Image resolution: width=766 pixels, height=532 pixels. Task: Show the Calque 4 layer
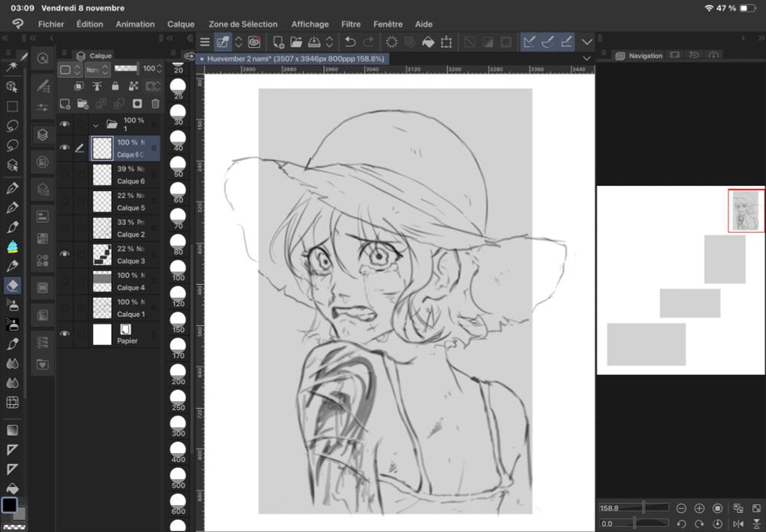[64, 281]
